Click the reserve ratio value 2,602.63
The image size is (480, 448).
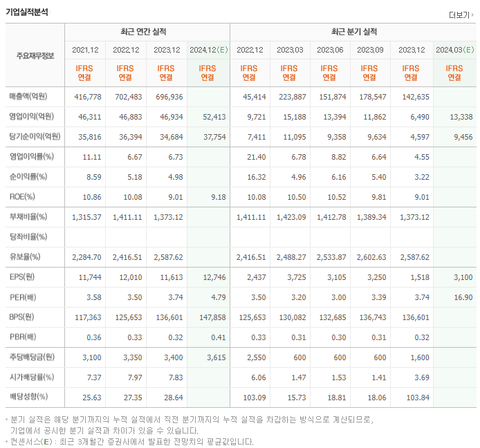click(371, 257)
